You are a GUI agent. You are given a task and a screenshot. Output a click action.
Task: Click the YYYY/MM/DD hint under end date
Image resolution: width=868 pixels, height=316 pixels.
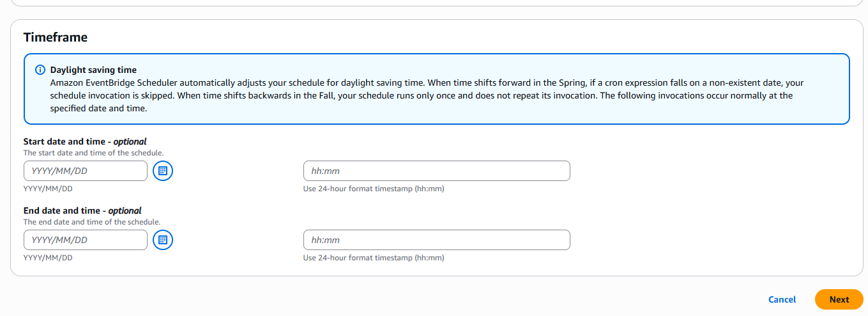click(x=48, y=258)
